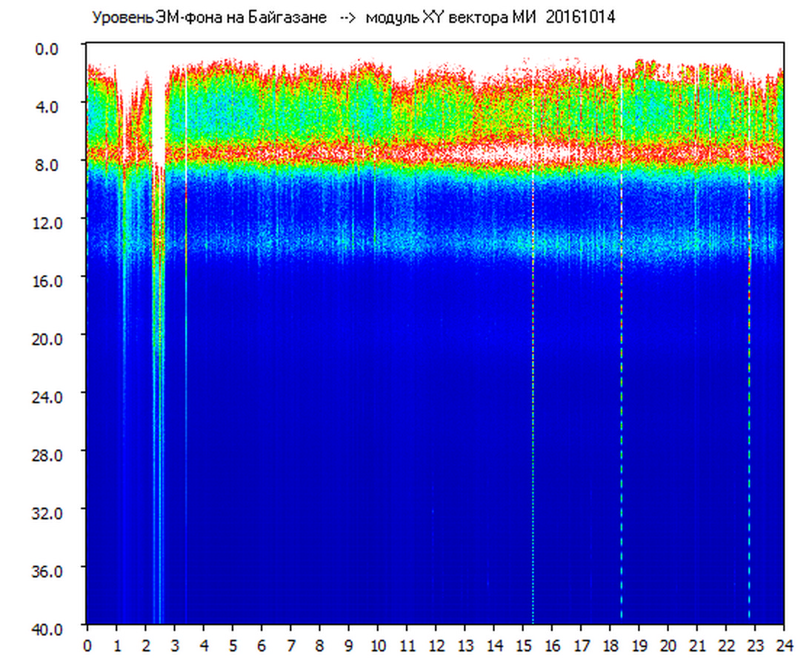Click the chart title text ending in 20161014

(353, 19)
